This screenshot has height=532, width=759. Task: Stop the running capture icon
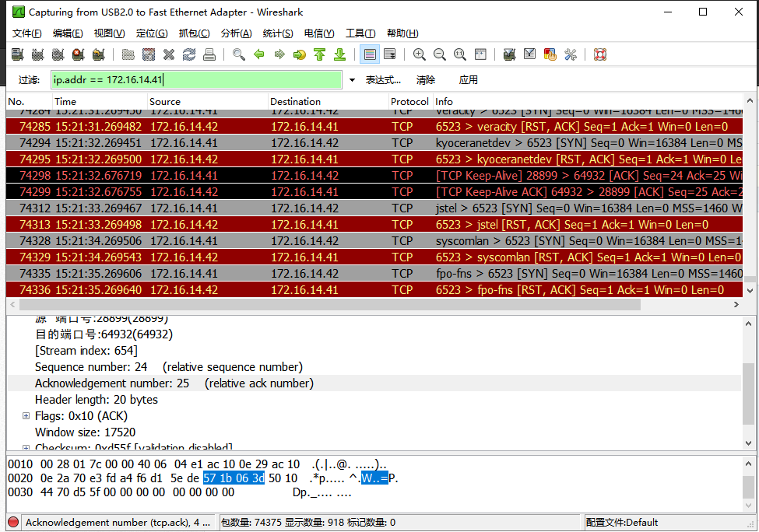pos(79,54)
